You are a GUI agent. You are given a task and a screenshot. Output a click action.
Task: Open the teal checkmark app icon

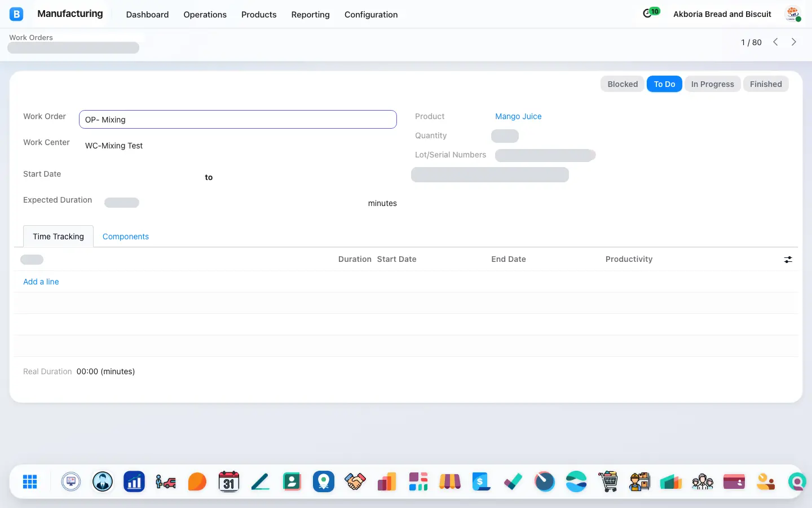click(513, 481)
